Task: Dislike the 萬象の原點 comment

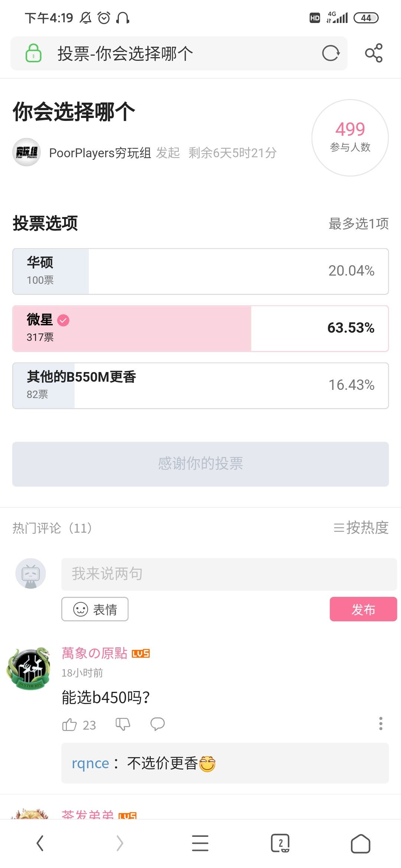Action: pos(123,724)
